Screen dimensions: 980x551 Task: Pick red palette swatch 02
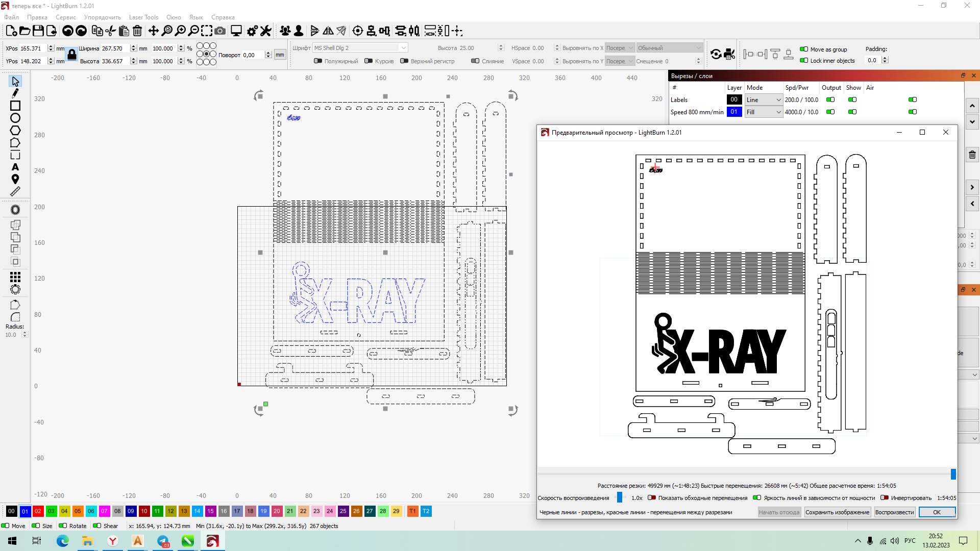[38, 511]
